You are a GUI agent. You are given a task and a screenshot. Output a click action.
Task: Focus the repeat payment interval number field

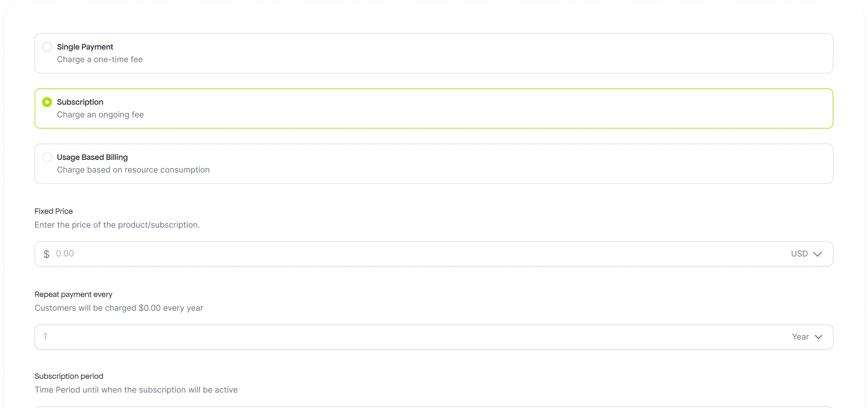click(x=380, y=337)
